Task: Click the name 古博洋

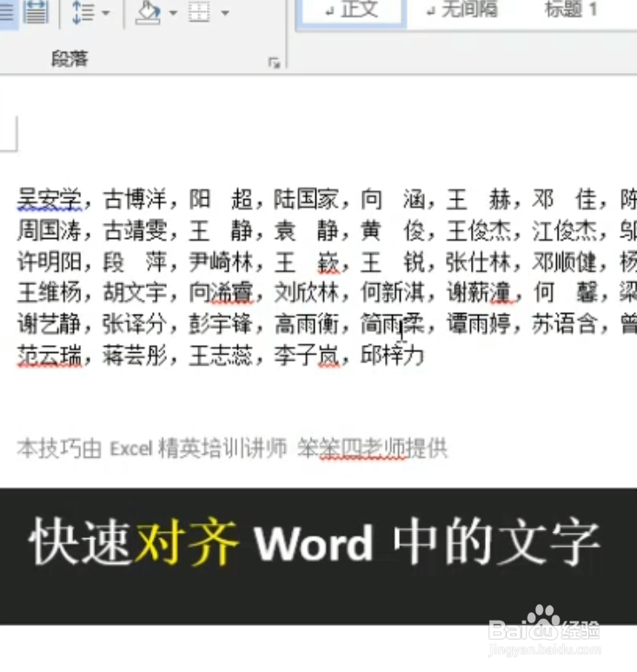Action: coord(135,199)
